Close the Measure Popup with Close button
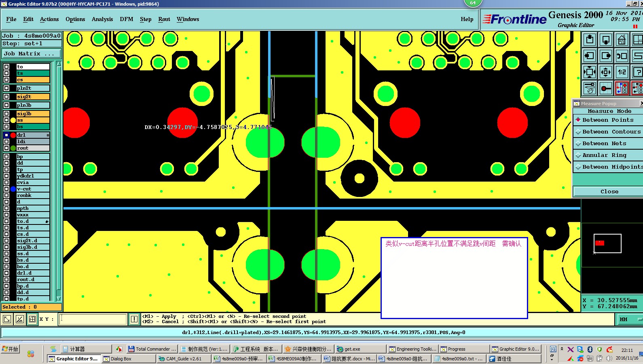This screenshot has height=364, width=643. (x=609, y=192)
